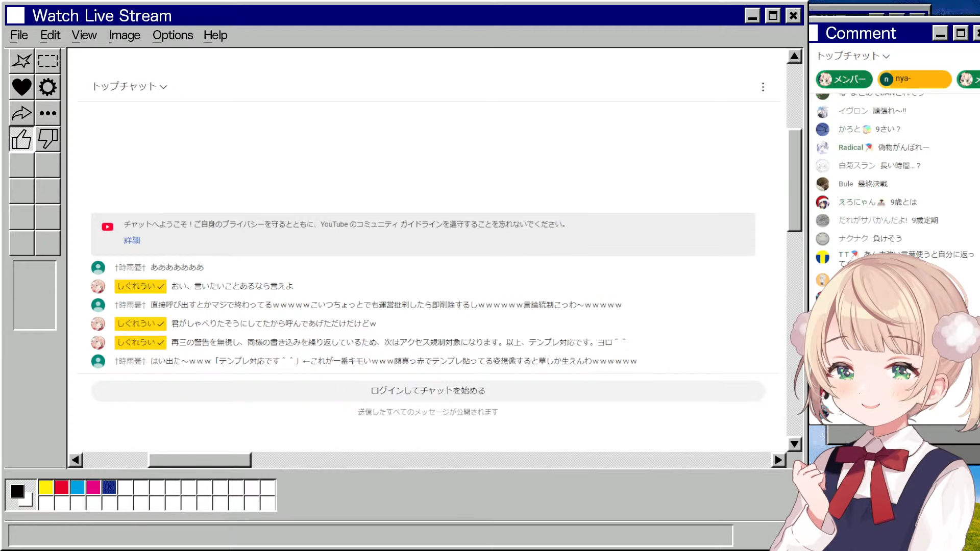This screenshot has width=980, height=551.
Task: Click the vertical scrollbar down arrow
Action: 794,444
